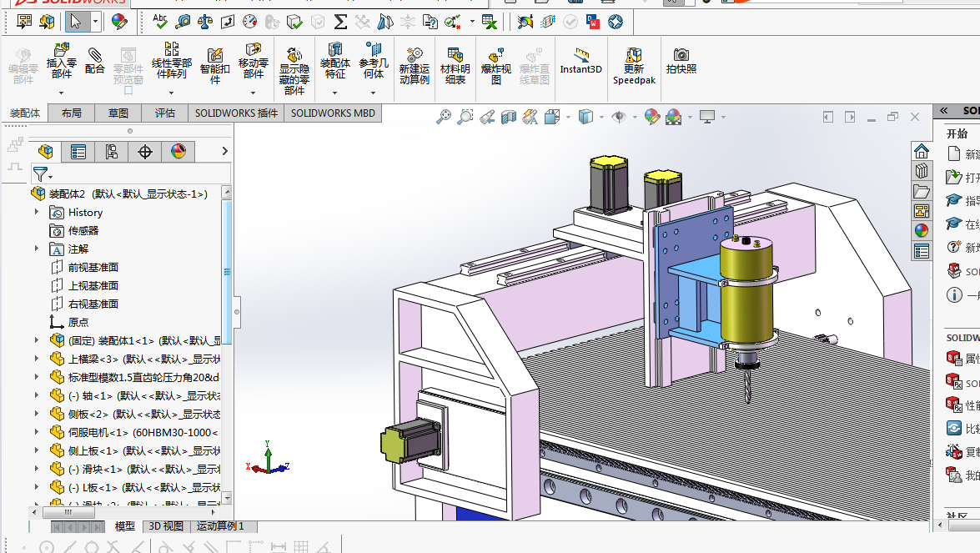The height and width of the screenshot is (553, 980).
Task: Open selection tool dropdown arrow
Action: click(x=96, y=22)
